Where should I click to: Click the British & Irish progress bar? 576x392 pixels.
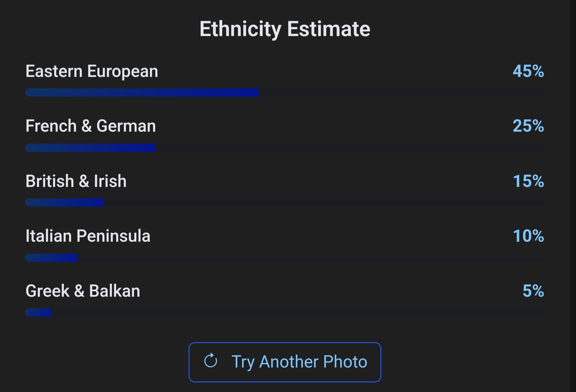pos(285,202)
